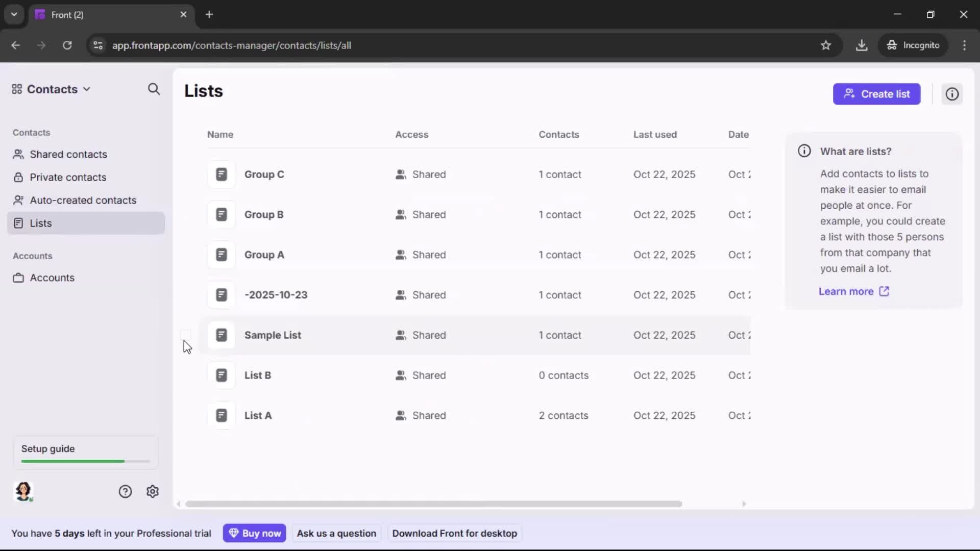Viewport: 980px width, 551px height.
Task: Select Shared contacts in the sidebar
Action: pyautogui.click(x=68, y=154)
